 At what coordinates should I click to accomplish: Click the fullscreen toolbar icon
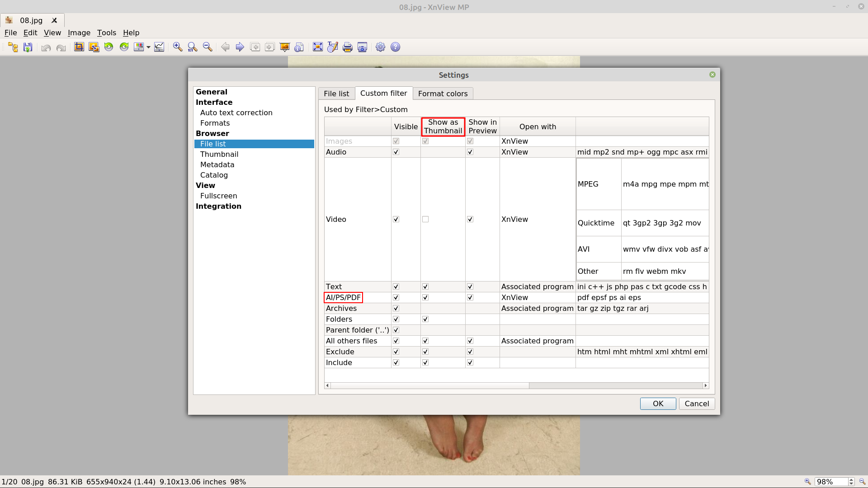tap(318, 47)
